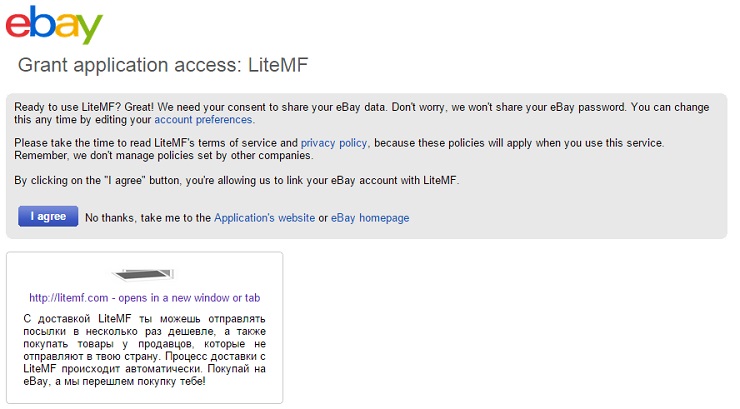
Task: Click the "No thanks, take me to the" text
Action: 148,218
